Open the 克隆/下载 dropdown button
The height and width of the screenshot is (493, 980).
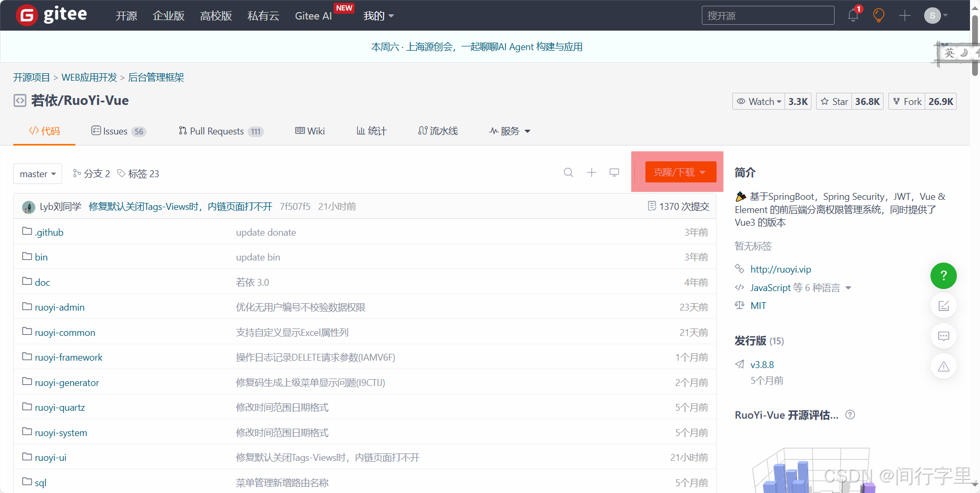click(680, 172)
